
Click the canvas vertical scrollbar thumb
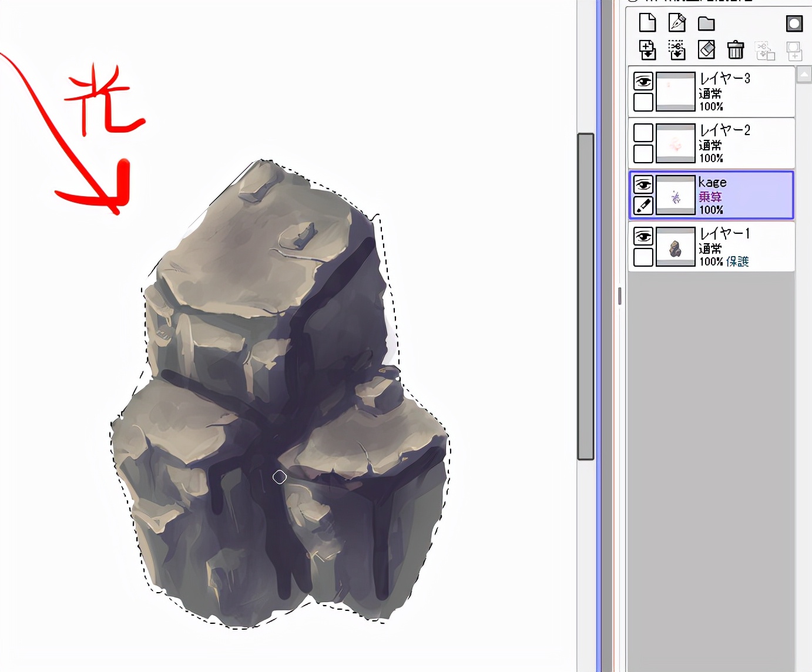point(585,296)
